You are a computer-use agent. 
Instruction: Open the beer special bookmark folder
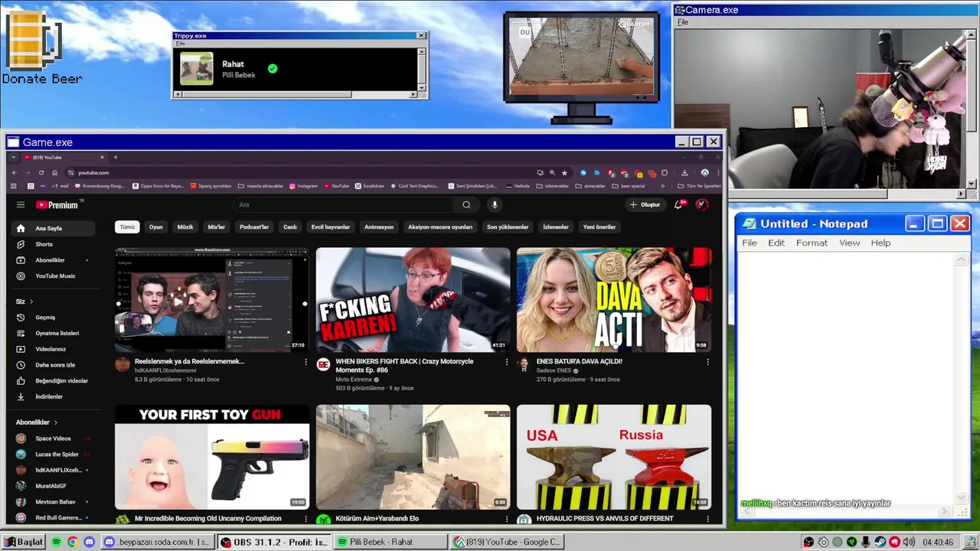click(x=628, y=186)
